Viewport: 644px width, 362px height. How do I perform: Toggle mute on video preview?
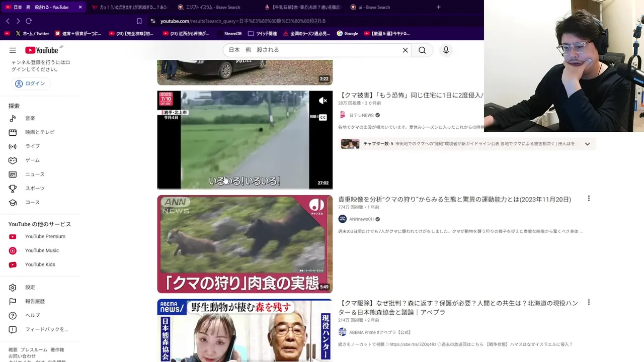pyautogui.click(x=323, y=101)
